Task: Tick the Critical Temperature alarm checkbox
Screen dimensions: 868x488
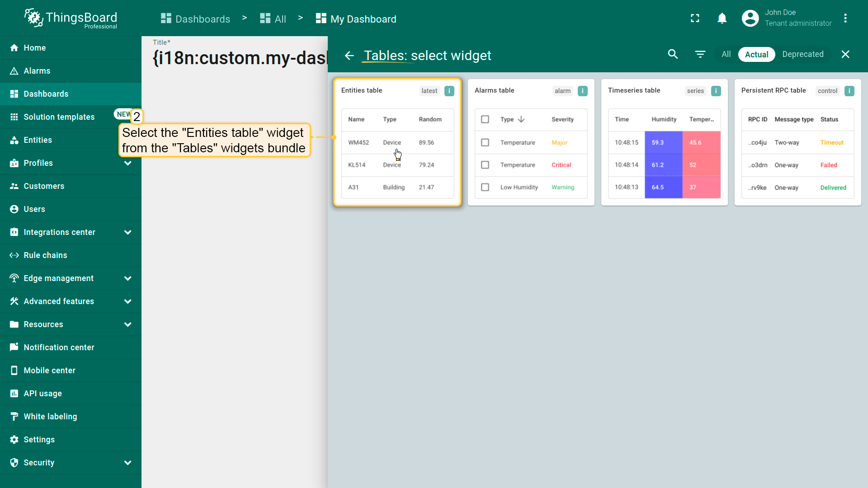Action: [x=485, y=165]
